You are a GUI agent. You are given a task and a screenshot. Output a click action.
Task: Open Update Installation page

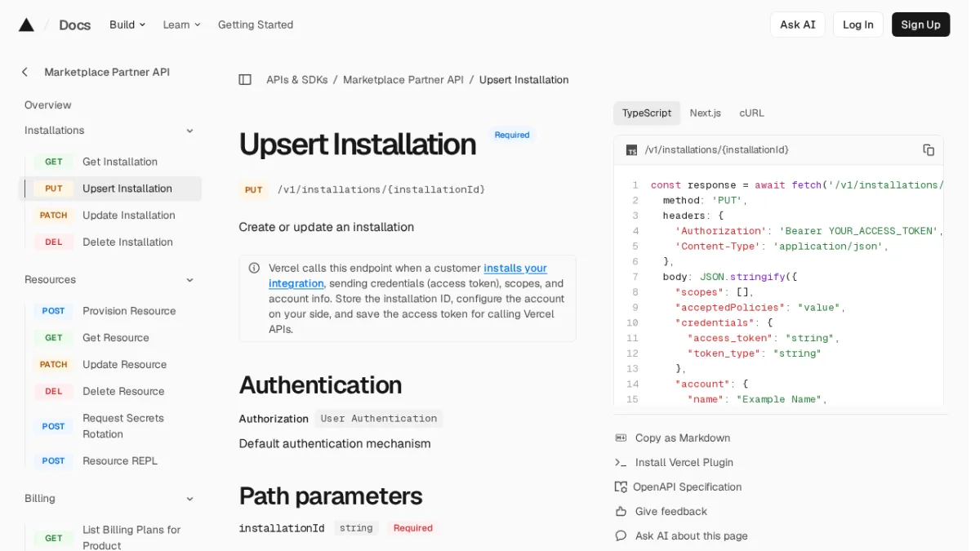pos(129,216)
